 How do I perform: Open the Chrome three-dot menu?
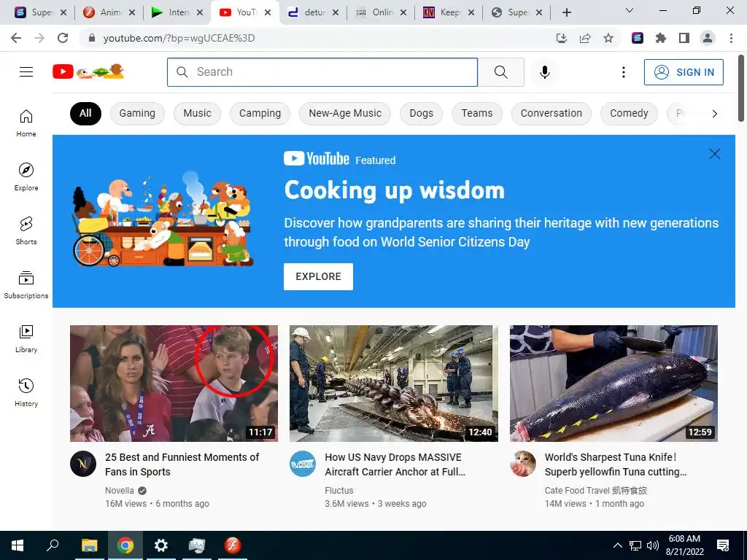point(731,38)
